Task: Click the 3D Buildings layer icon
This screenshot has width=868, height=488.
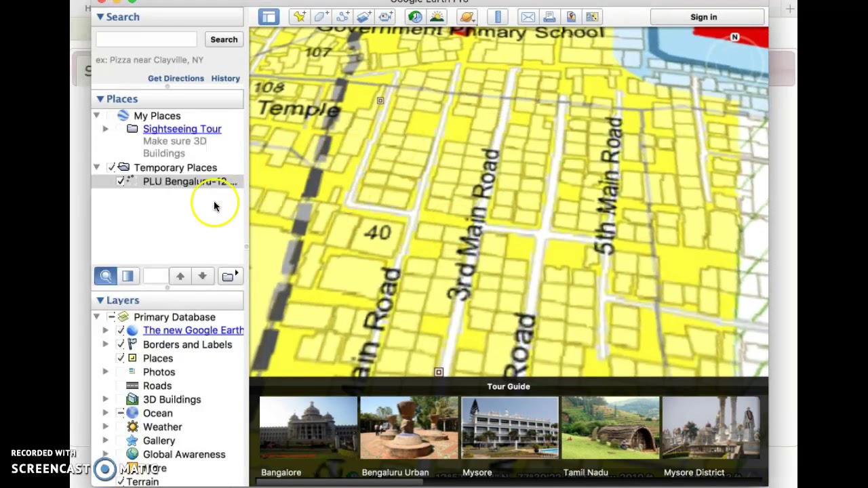Action: (132, 399)
